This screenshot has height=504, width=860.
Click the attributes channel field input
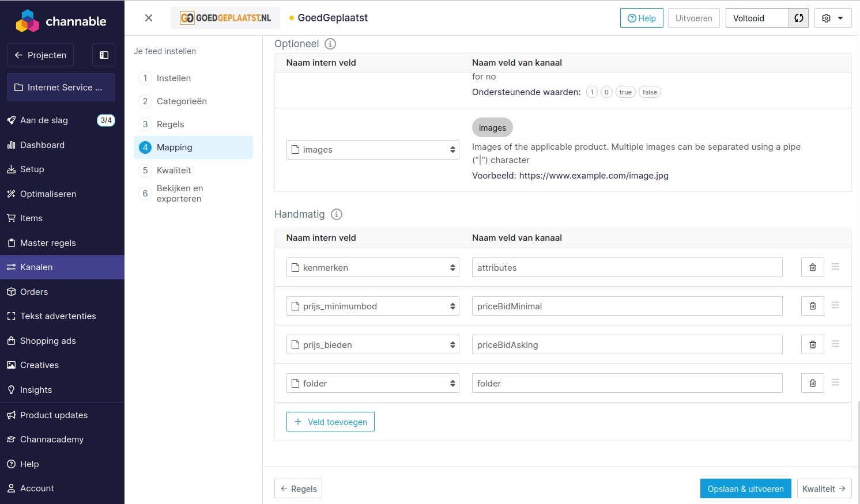point(627,267)
